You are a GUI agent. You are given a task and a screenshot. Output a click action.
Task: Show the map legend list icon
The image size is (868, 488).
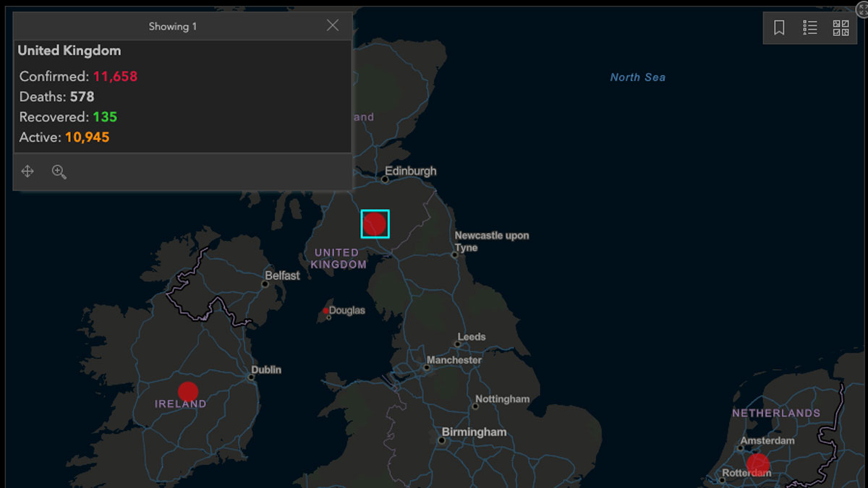pyautogui.click(x=810, y=27)
